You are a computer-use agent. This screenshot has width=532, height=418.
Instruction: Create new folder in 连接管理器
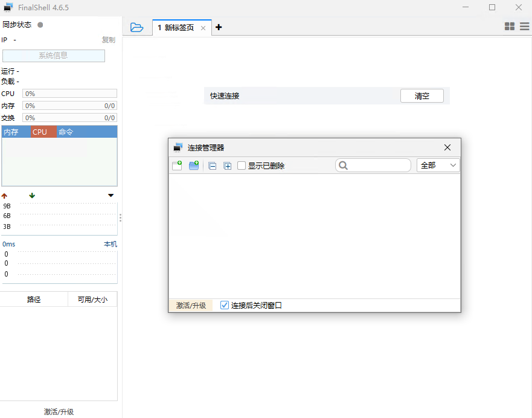click(194, 166)
